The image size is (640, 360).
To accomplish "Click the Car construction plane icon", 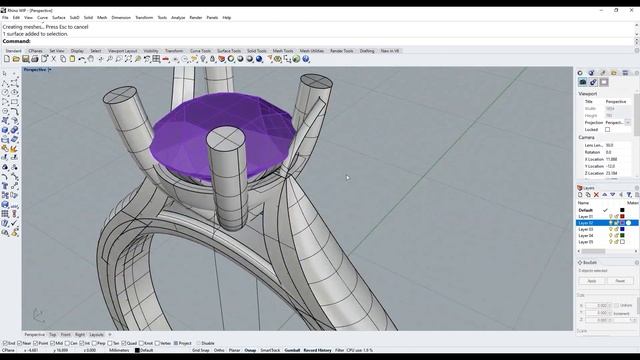I will click(165, 59).
